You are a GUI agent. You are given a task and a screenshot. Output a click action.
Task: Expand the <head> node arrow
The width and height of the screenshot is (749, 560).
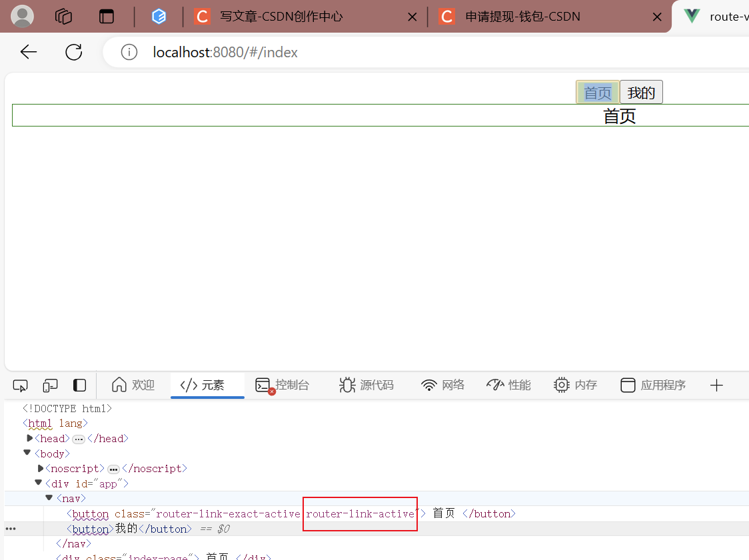tap(29, 438)
